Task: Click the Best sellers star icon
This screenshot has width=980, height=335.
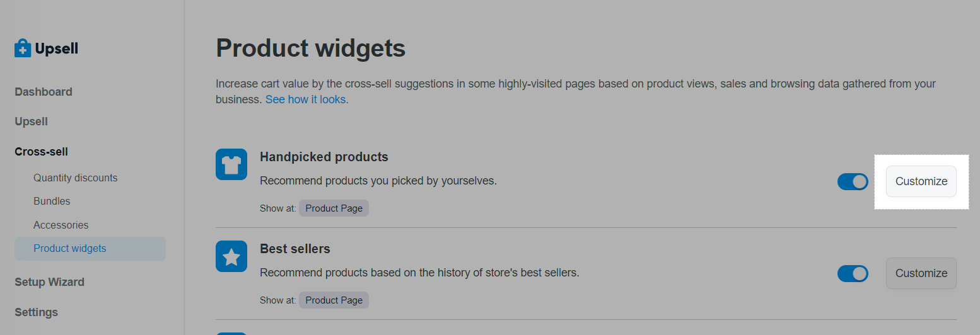Action: 231,256
